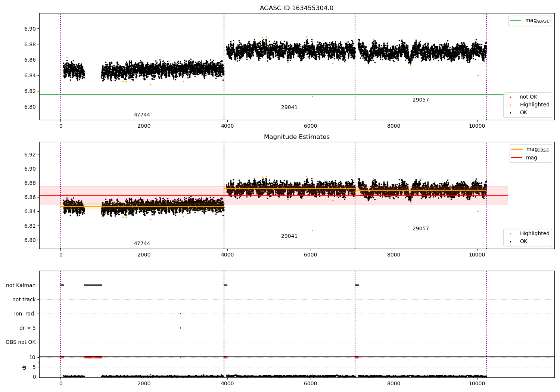Click OBSID label 47744 in the top plot
This screenshot has height=392, width=560.
(142, 115)
